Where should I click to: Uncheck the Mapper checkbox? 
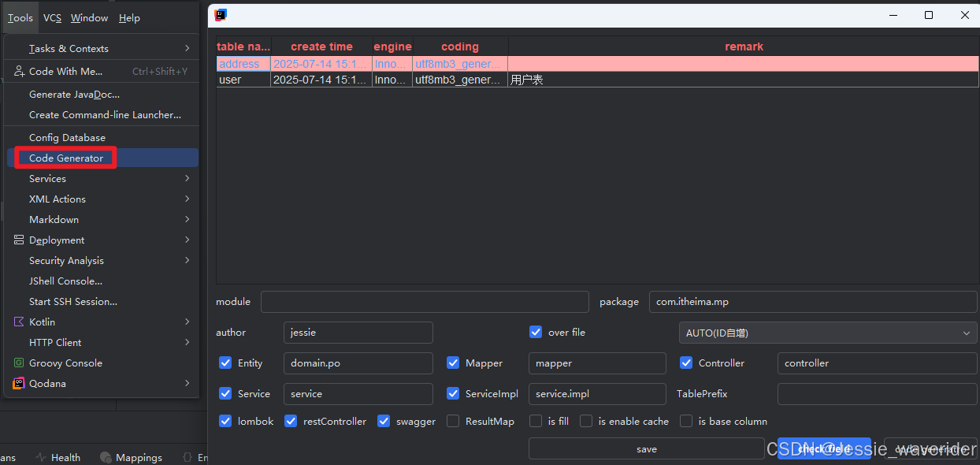(453, 363)
